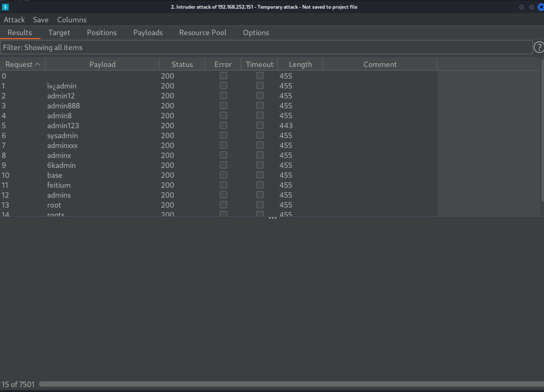544x392 pixels.
Task: Toggle Error checkbox for request 0
Action: (224, 76)
